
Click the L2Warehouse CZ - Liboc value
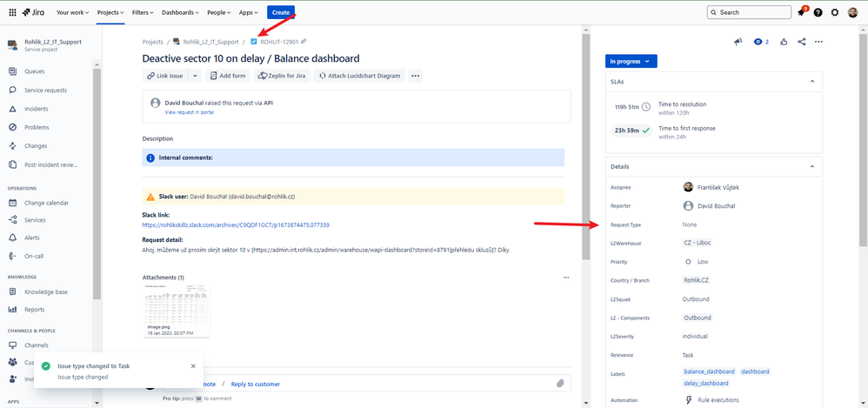[x=698, y=243]
